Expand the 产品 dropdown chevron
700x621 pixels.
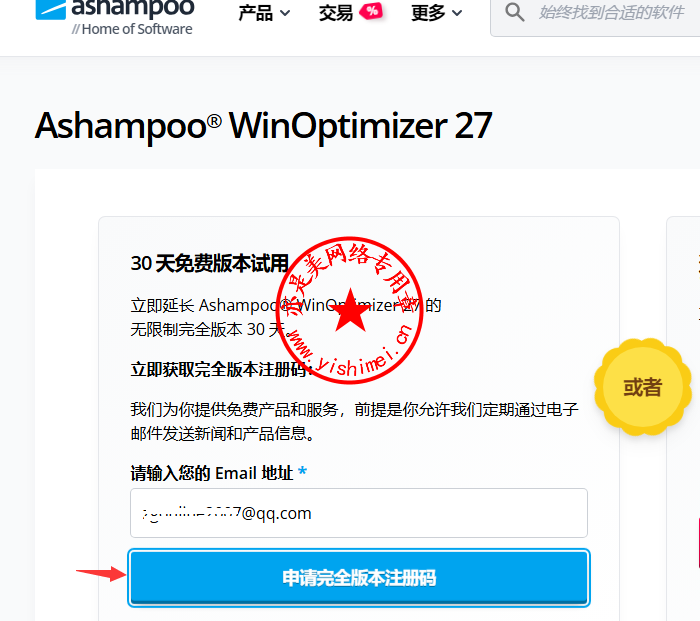pyautogui.click(x=285, y=13)
